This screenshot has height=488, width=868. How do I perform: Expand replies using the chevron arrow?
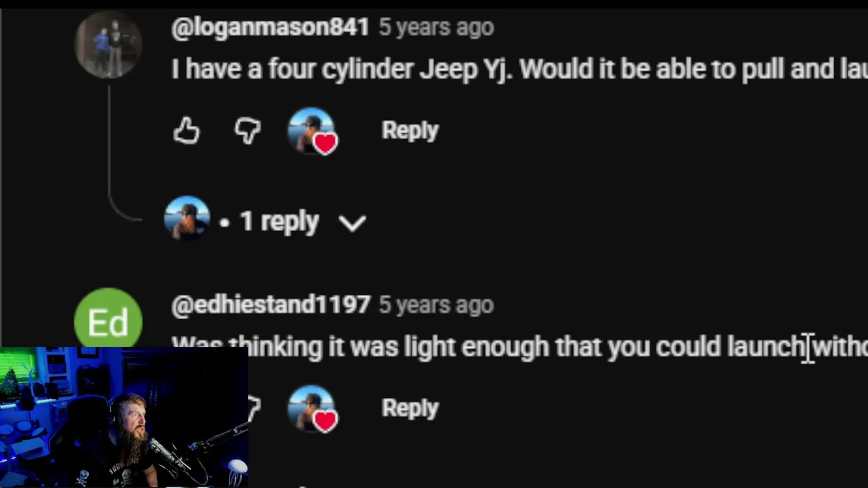click(353, 222)
